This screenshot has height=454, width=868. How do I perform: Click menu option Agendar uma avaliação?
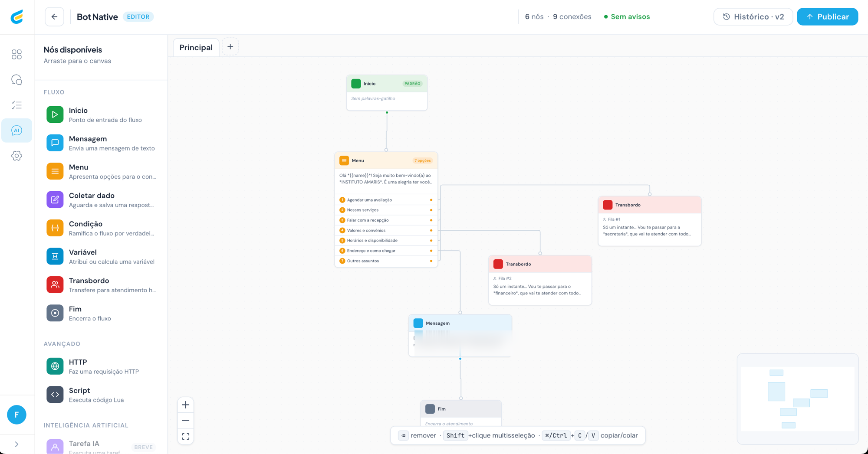[x=386, y=200]
